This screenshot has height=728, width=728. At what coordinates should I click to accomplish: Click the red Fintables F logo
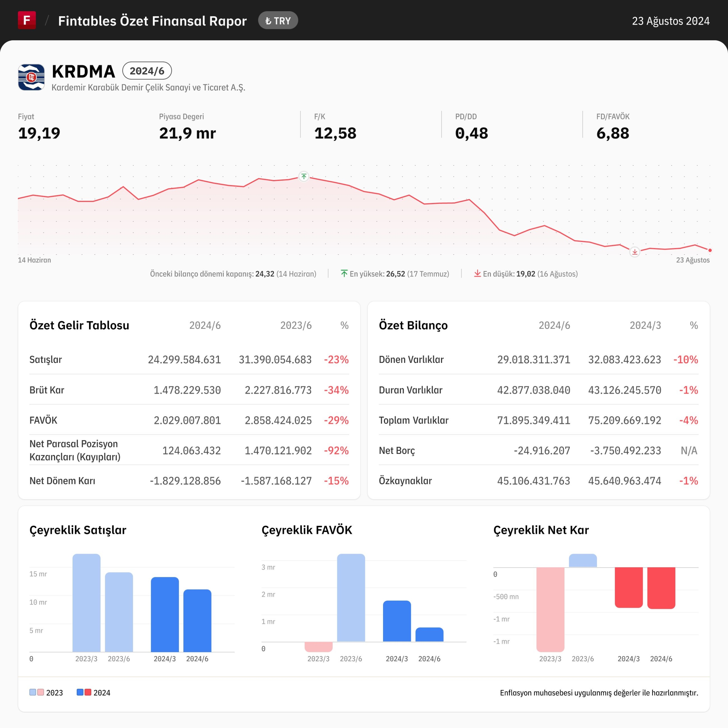27,20
